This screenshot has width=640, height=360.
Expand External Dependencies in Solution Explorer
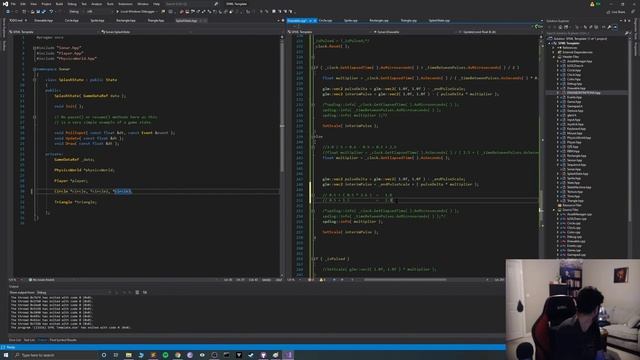(x=554, y=52)
